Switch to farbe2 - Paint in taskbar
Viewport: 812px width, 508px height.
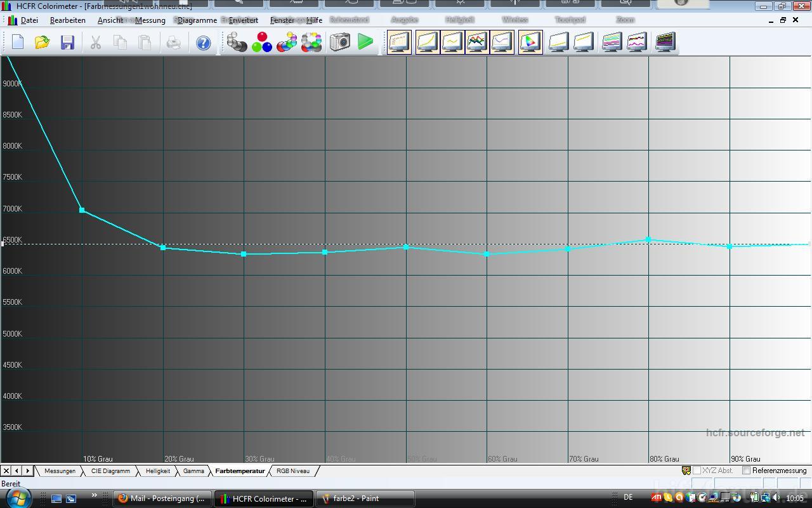click(x=365, y=498)
